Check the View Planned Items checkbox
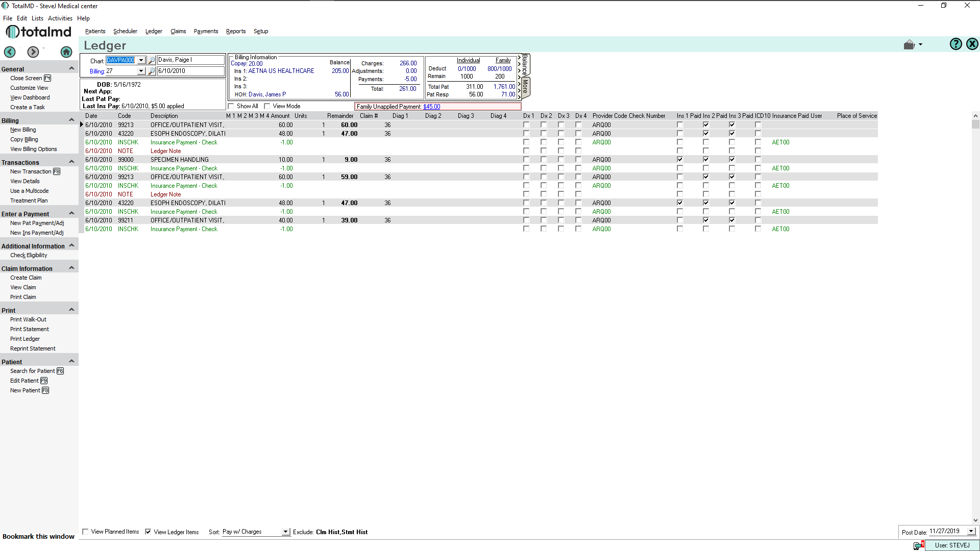 (85, 532)
